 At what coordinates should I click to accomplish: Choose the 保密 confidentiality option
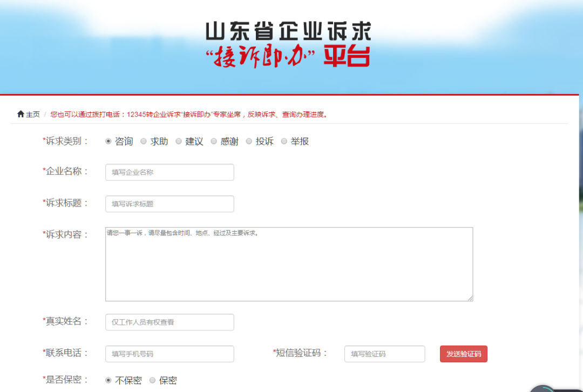tap(152, 380)
